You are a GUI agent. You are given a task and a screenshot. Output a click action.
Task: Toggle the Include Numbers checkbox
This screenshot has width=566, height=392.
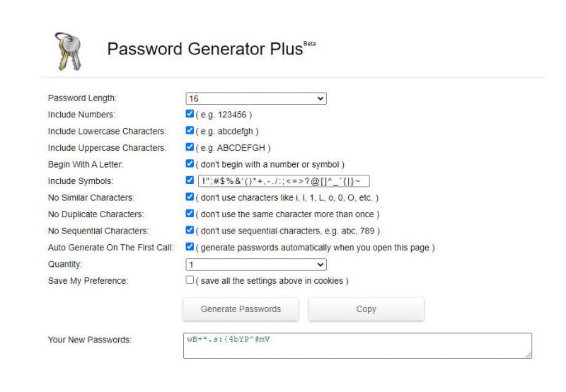[x=190, y=114]
